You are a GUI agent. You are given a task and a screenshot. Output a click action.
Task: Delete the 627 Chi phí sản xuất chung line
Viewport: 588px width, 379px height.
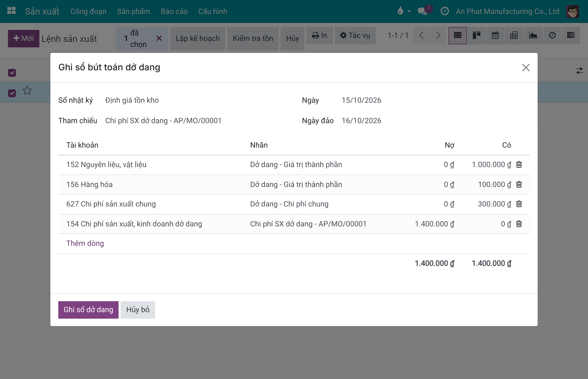pos(519,204)
